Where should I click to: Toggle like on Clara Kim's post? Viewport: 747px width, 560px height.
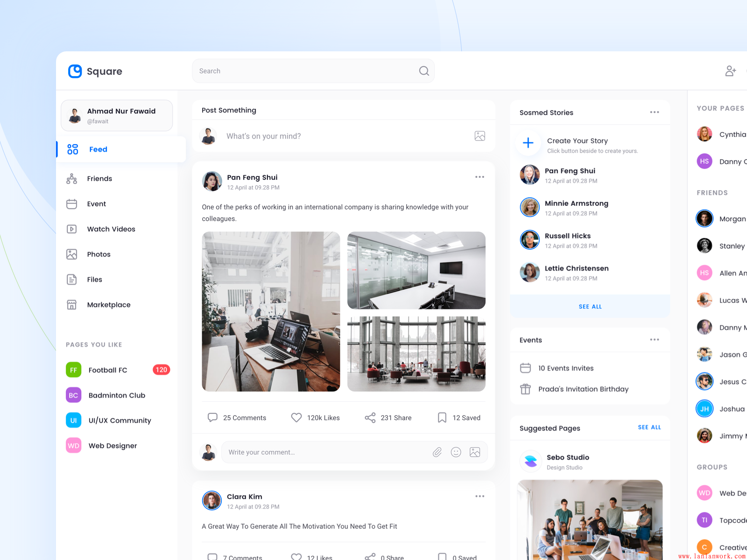pyautogui.click(x=296, y=556)
